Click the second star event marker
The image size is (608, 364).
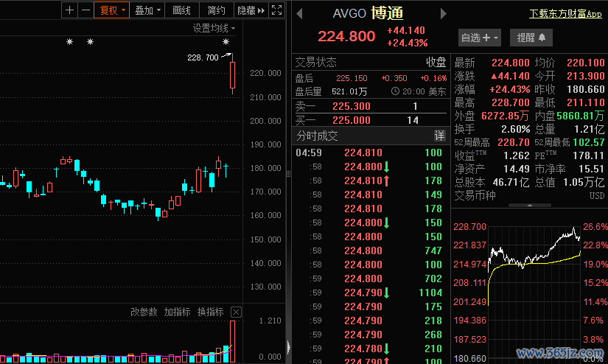pos(90,41)
